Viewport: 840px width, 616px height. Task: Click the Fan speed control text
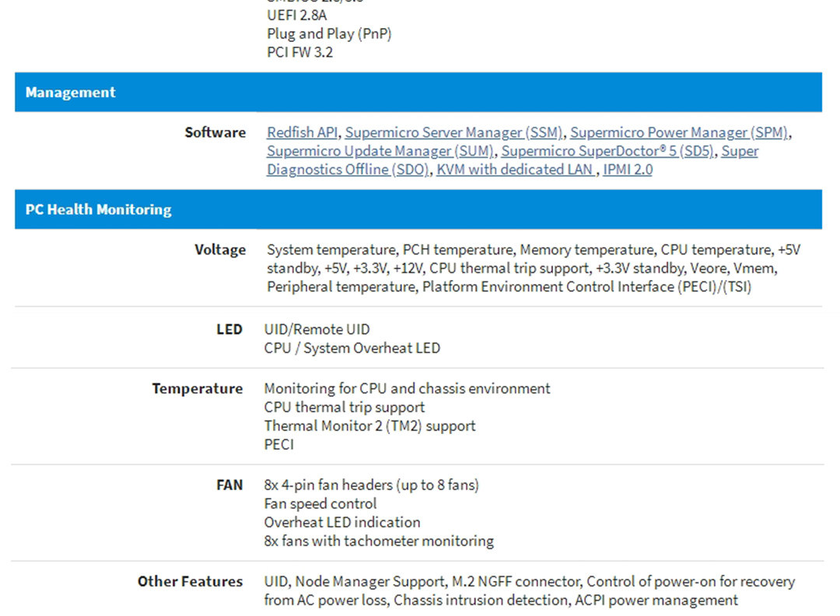[x=320, y=503]
